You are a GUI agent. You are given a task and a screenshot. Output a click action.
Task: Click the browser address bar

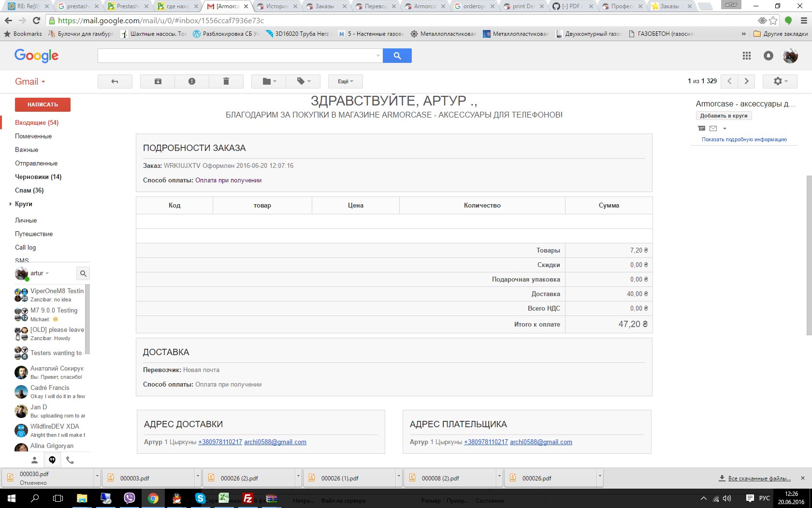[x=401, y=20]
